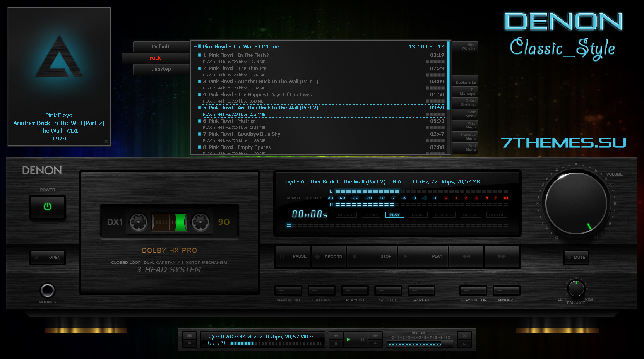The height and width of the screenshot is (359, 644).
Task: Select playing track Another Brick In The Wall (Part 2)
Action: (x=324, y=111)
